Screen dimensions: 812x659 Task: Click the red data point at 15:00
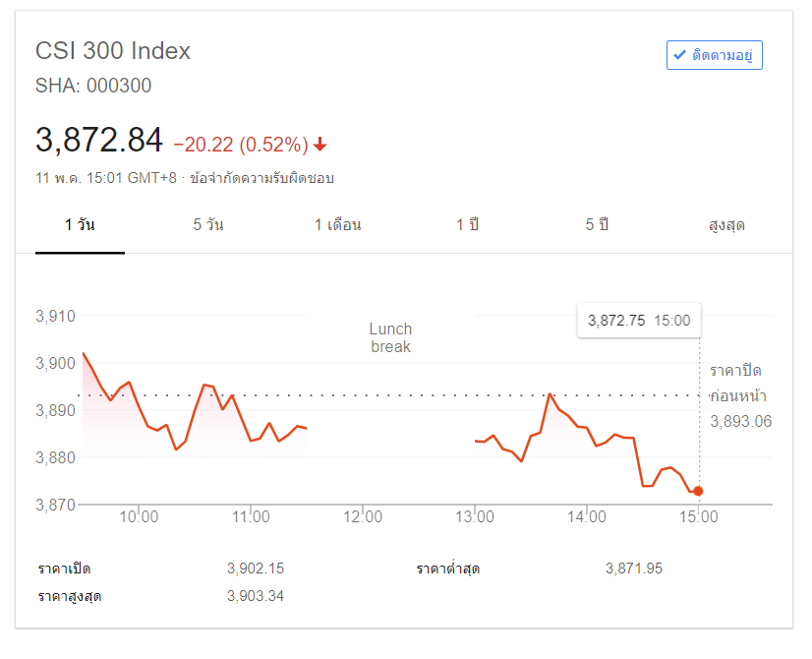pyautogui.click(x=698, y=491)
